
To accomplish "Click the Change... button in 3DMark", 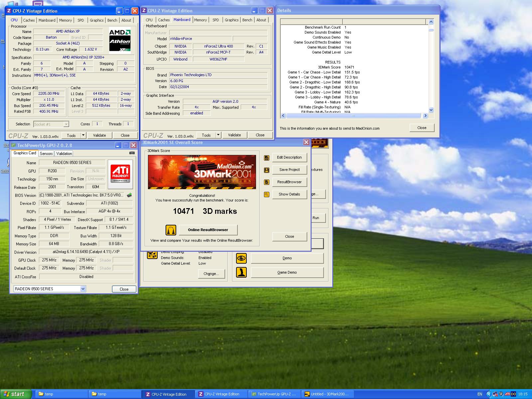I will 211,274.
